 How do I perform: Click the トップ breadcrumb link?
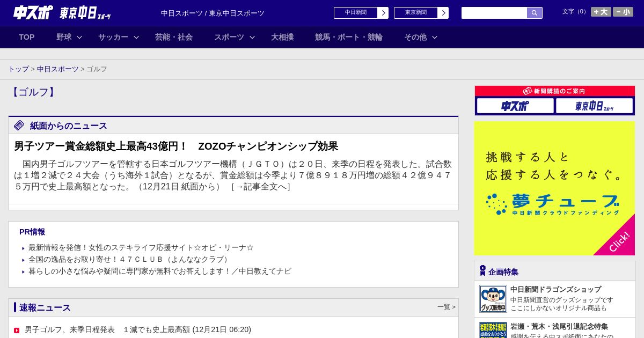click(19, 69)
